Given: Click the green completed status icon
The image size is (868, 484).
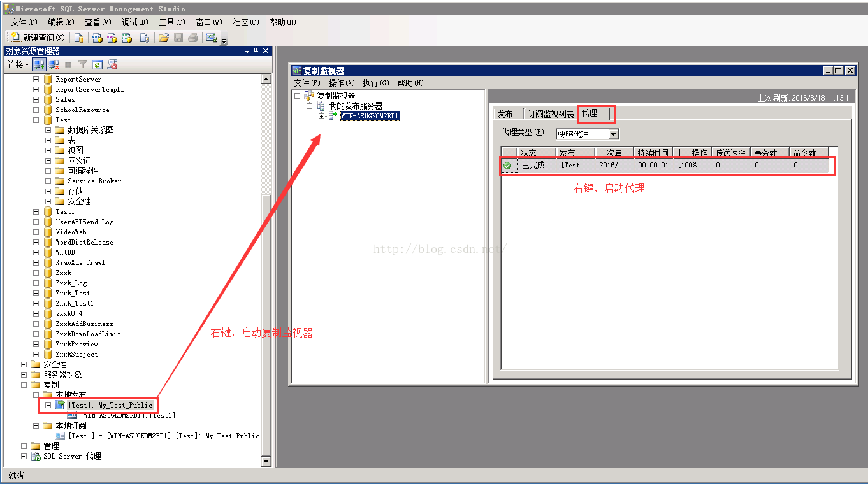Looking at the screenshot, I should coord(508,166).
